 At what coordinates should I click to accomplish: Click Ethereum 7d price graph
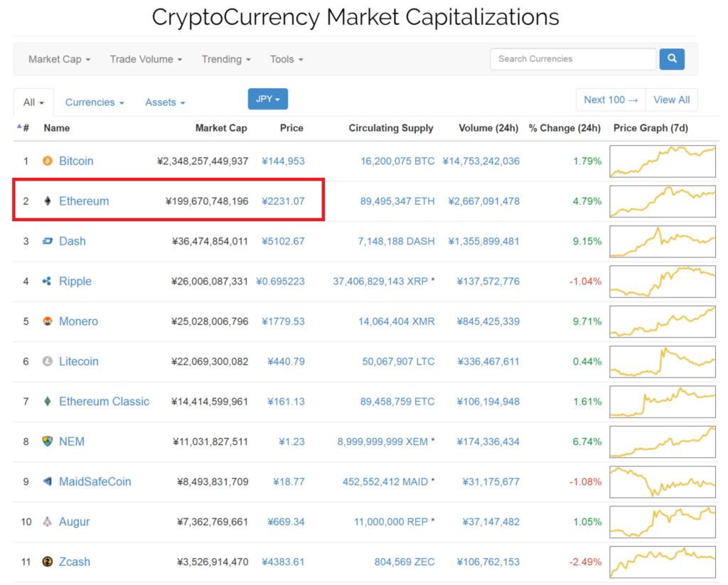(663, 201)
